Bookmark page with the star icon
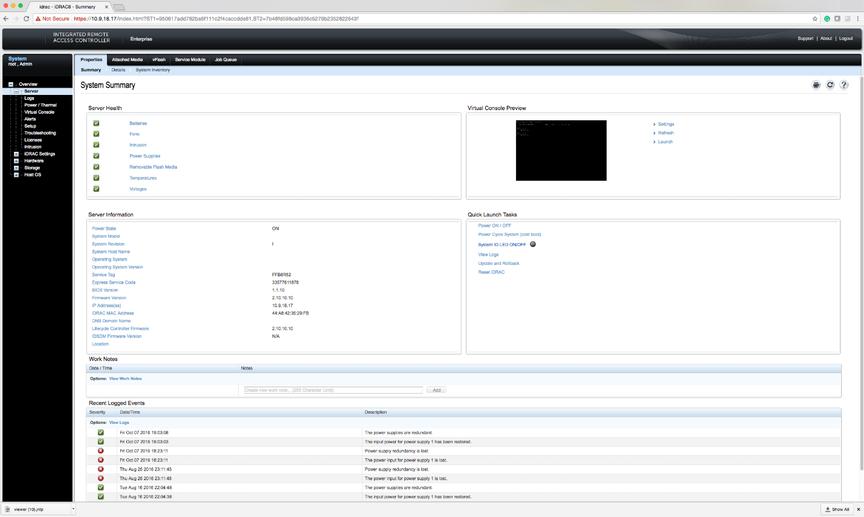The image size is (864, 517). click(815, 18)
